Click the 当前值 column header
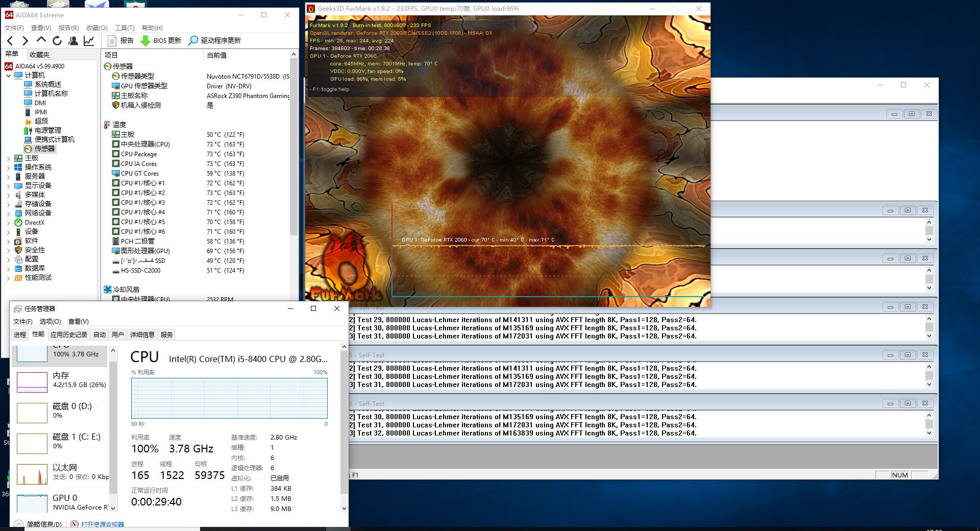This screenshot has width=980, height=531. 247,55
